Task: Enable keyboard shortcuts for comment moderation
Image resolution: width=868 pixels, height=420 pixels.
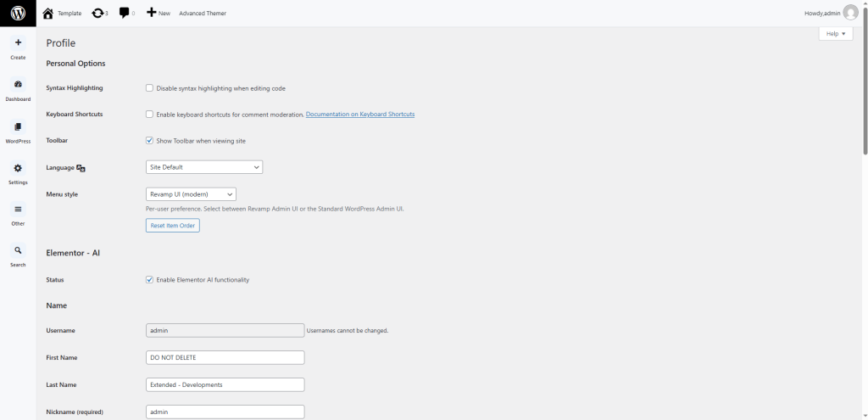Action: [150, 115]
